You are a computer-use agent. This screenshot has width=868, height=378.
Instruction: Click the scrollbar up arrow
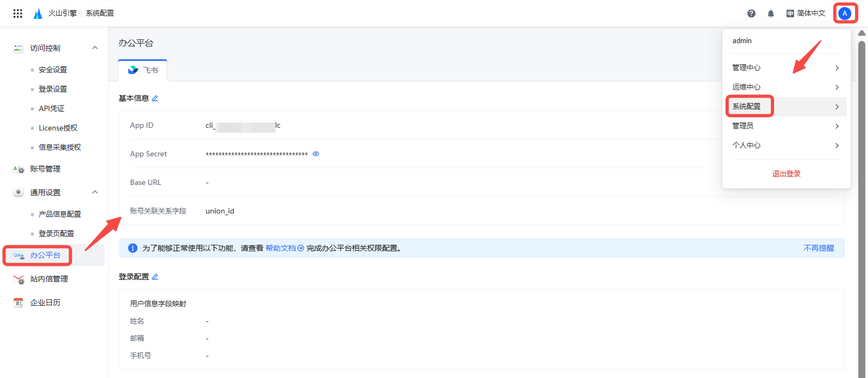(862, 33)
